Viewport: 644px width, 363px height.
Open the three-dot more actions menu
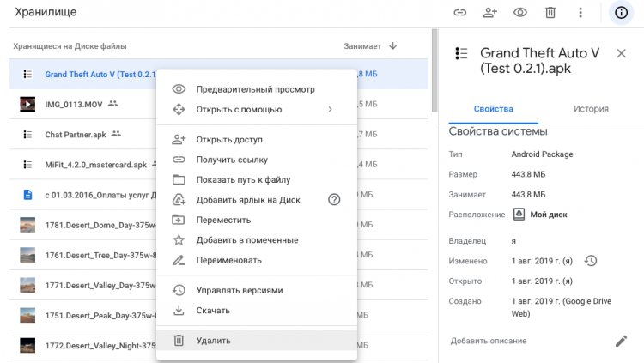click(580, 13)
